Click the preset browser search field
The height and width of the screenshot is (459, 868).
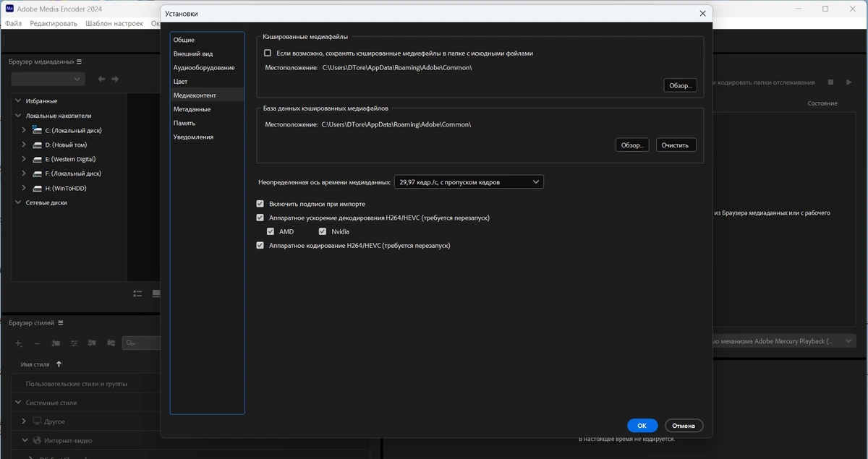[x=141, y=343]
